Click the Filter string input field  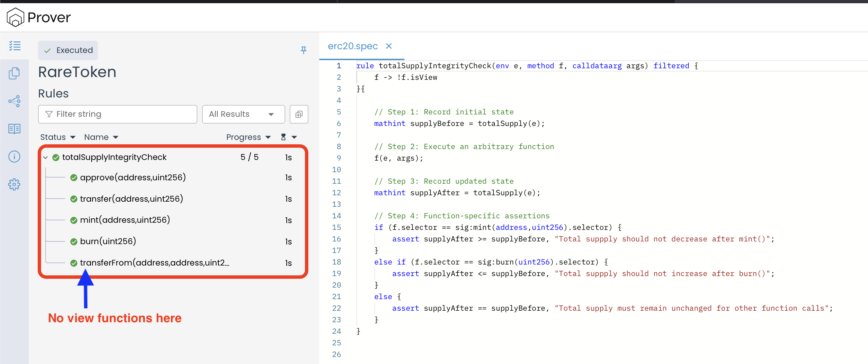pyautogui.click(x=117, y=114)
